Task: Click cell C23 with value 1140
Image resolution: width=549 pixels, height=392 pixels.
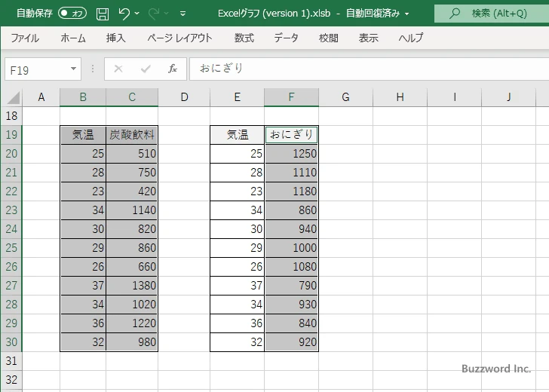Action: (132, 210)
